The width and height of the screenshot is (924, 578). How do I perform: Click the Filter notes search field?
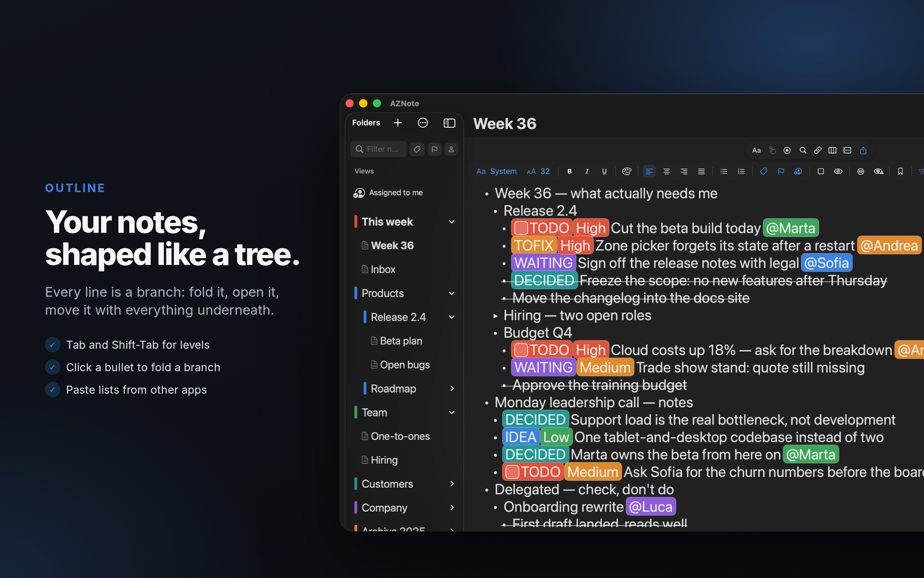(378, 149)
